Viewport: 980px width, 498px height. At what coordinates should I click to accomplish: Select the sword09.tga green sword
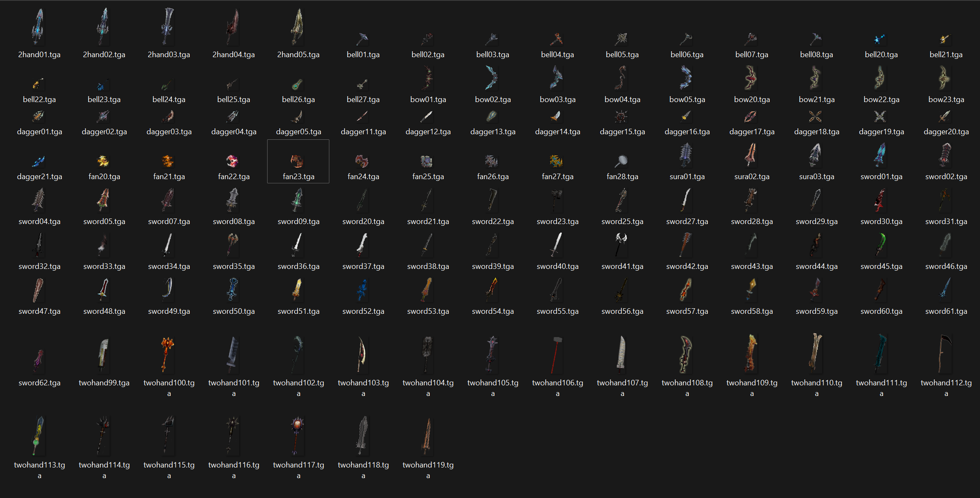pos(298,200)
